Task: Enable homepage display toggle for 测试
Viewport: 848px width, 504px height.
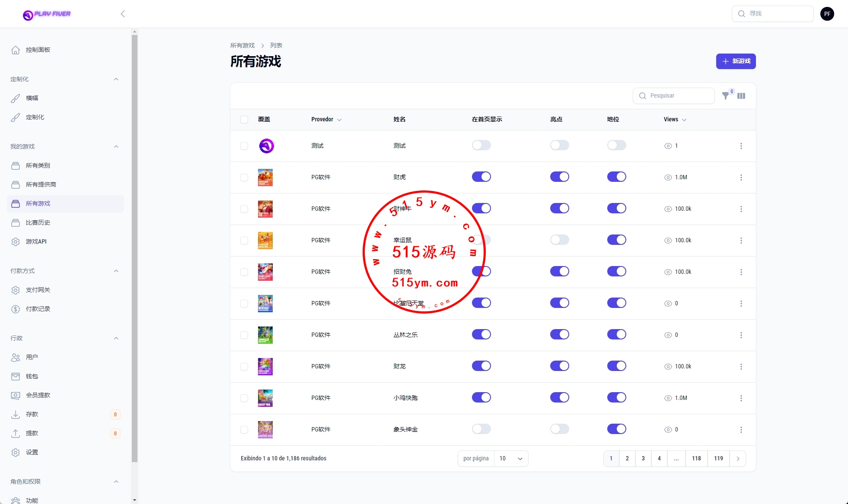Action: tap(481, 146)
